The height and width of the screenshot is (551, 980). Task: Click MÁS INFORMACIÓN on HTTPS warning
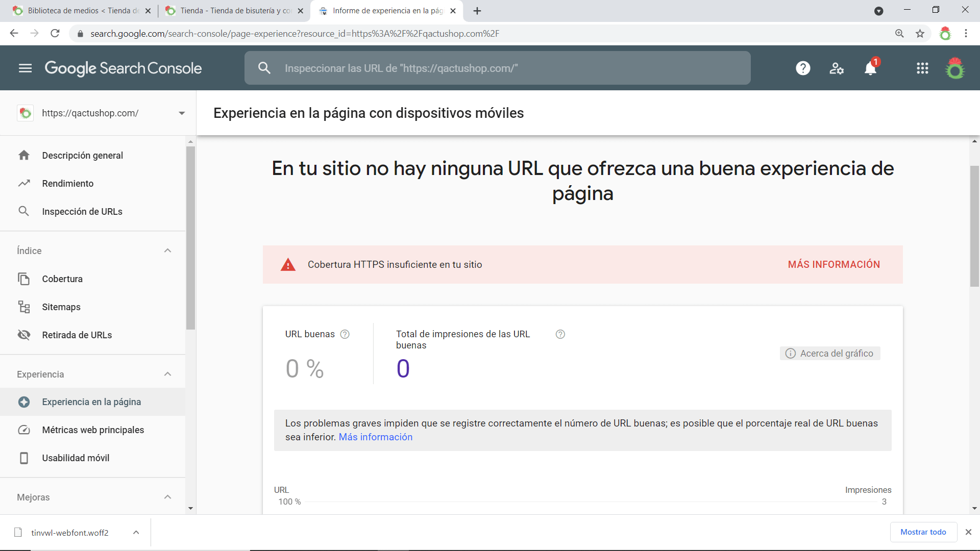[834, 264]
